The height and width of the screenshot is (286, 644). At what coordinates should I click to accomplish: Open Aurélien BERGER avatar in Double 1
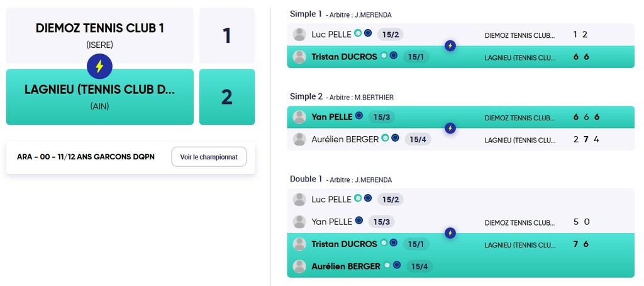click(300, 266)
